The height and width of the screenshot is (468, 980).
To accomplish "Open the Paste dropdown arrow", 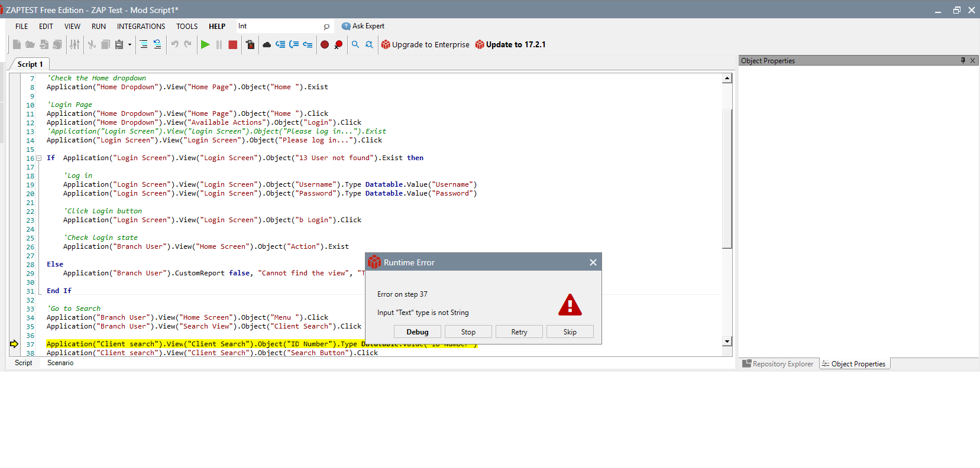I will coord(130,44).
